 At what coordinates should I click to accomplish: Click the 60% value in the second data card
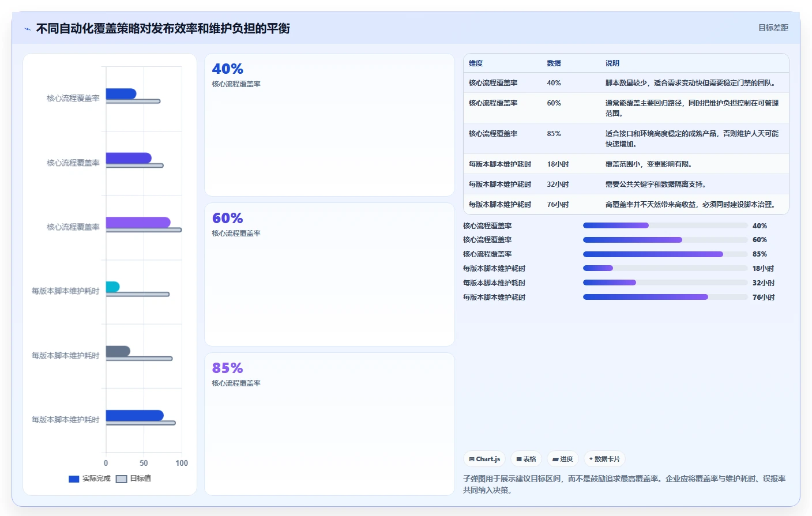click(x=227, y=219)
